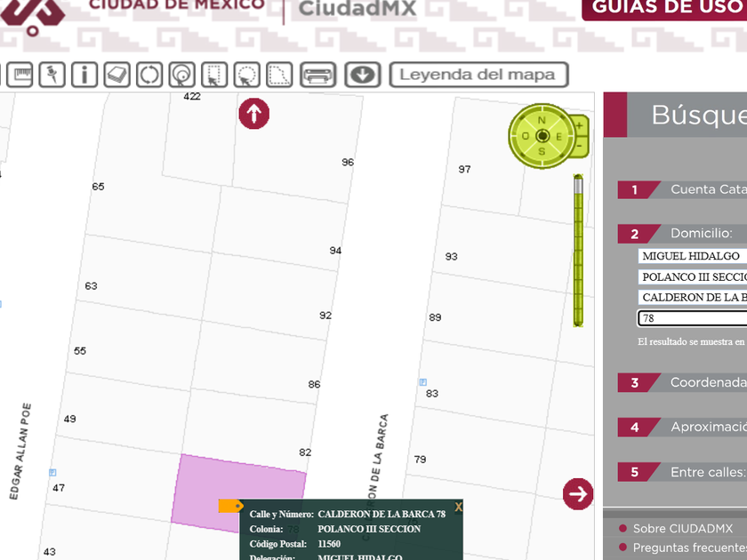Zoom out with compass minus button
The height and width of the screenshot is (560, 747).
pos(579,145)
